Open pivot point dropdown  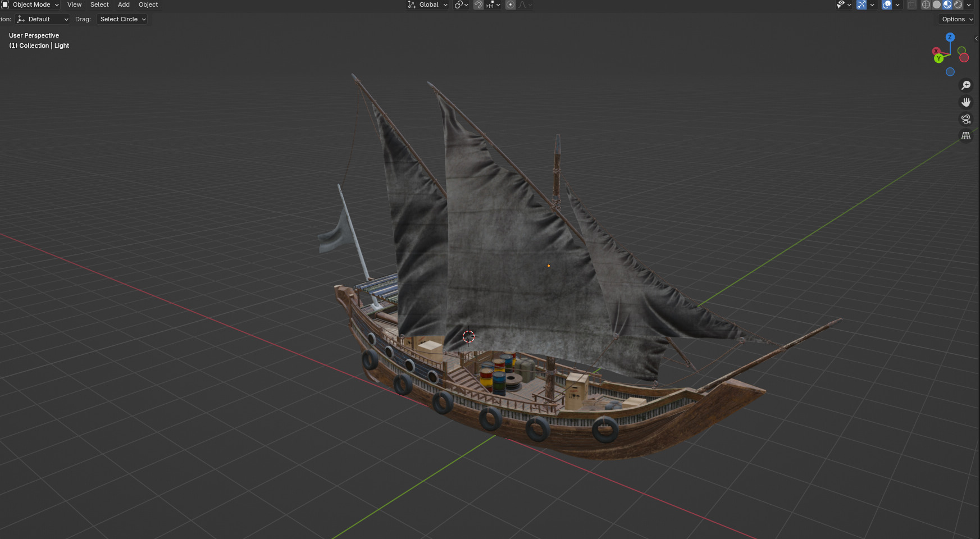point(462,4)
